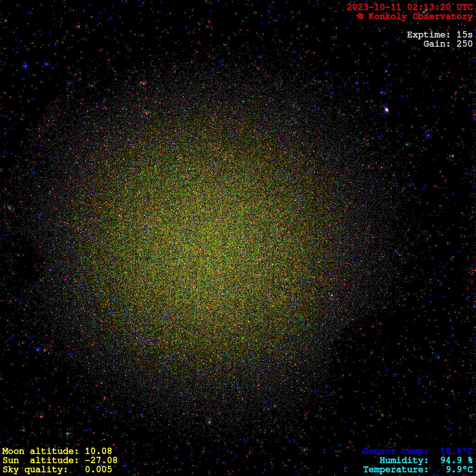Screen dimensions: 476x476
Task: Click the 15s exposure time value
Action: (465, 35)
